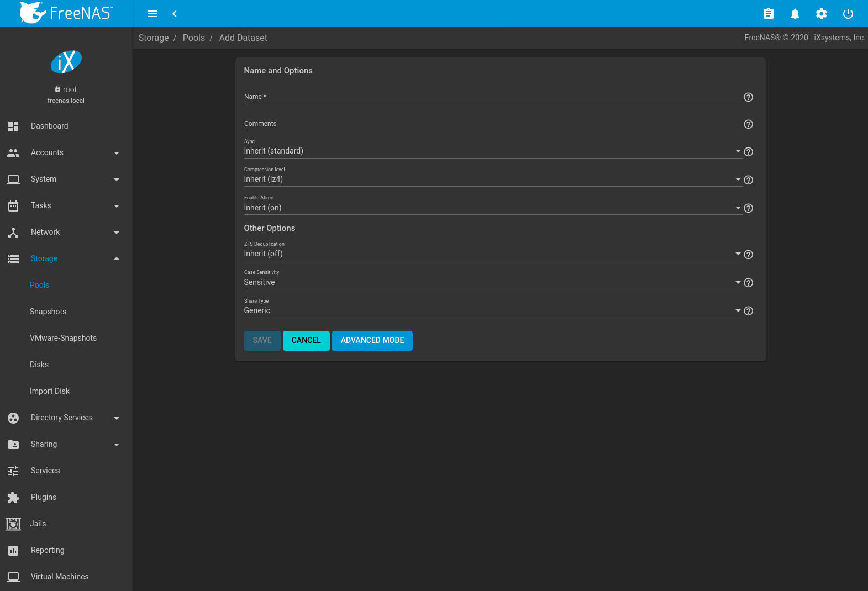Open the Case Sensitivity dropdown

pyautogui.click(x=492, y=283)
